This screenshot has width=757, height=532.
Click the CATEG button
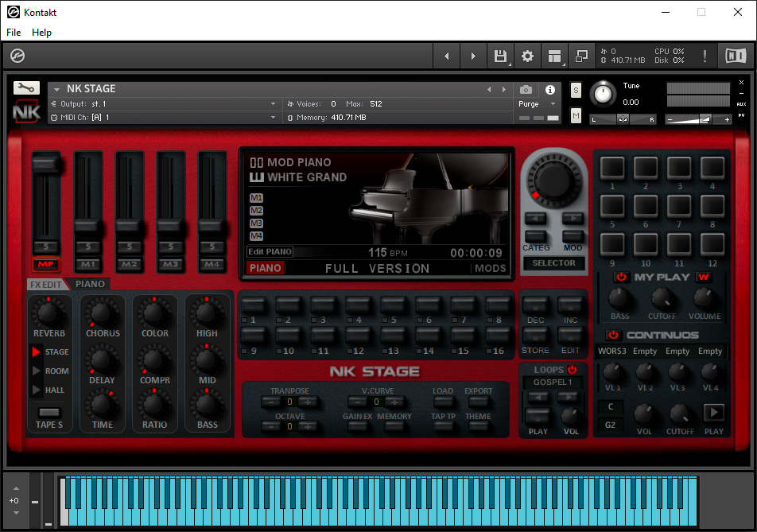pyautogui.click(x=536, y=236)
